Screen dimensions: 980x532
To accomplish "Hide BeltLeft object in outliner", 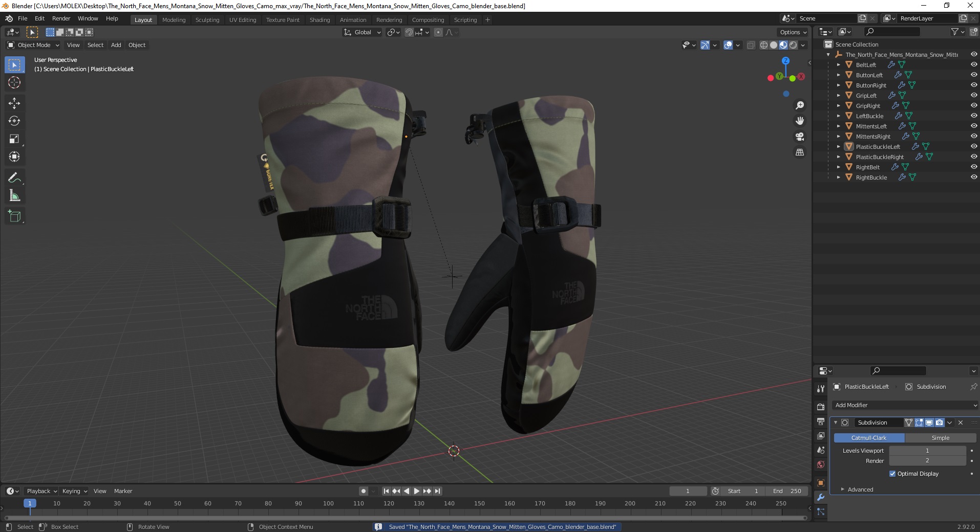I will point(973,65).
